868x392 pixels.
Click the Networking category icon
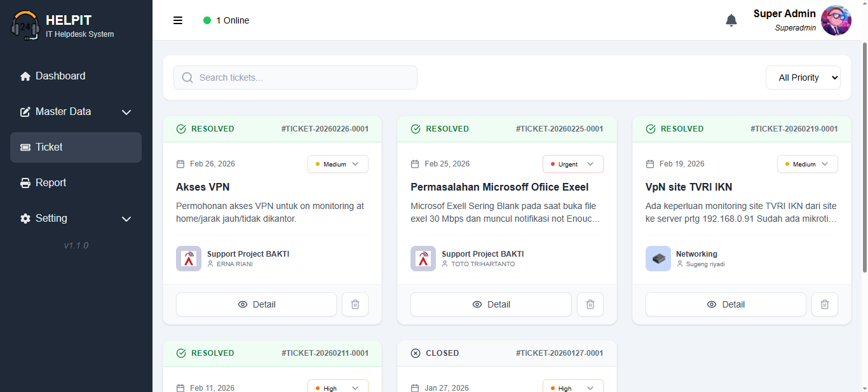tap(658, 259)
